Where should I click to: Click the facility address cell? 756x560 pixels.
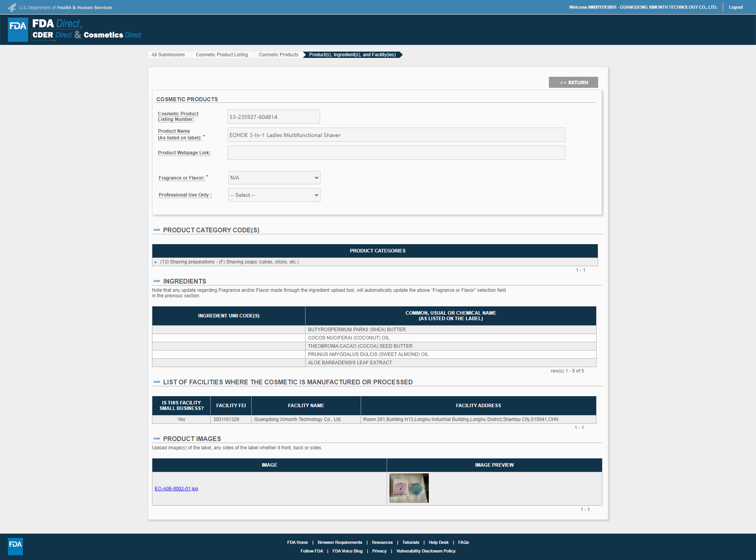478,419
